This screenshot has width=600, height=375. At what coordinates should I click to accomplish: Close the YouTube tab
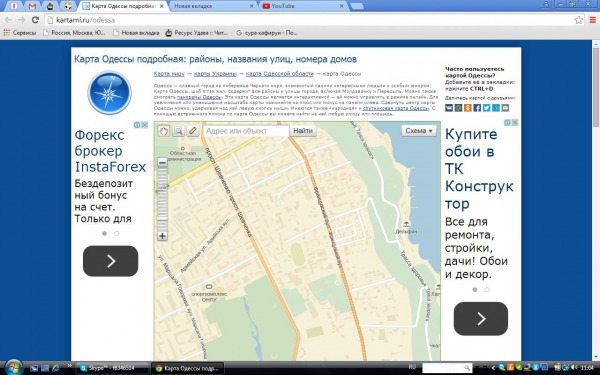click(342, 6)
